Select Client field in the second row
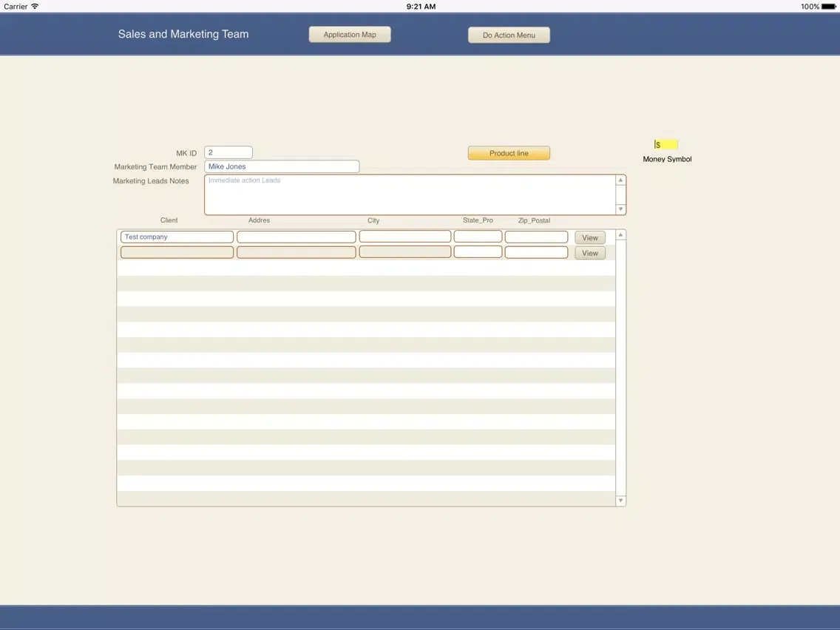Screen dimensions: 840x630 coord(177,252)
